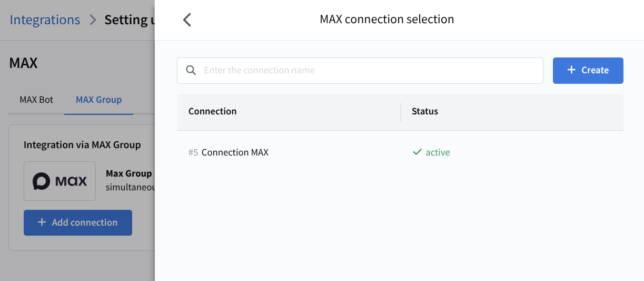The width and height of the screenshot is (644, 281).
Task: Click the #5 connection ID number
Action: tap(193, 152)
